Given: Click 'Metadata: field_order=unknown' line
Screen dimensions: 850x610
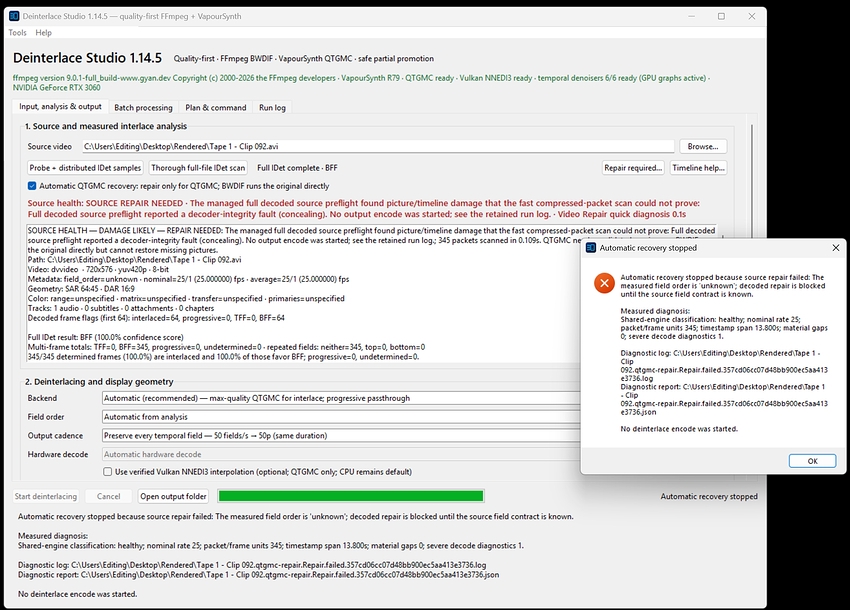Looking at the screenshot, I should tap(189, 279).
